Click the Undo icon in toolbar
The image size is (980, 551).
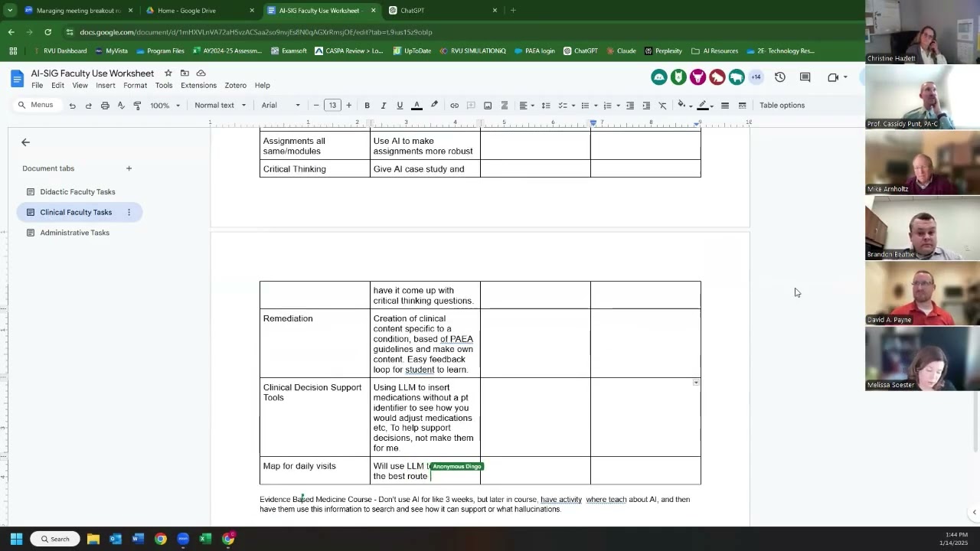(x=73, y=106)
